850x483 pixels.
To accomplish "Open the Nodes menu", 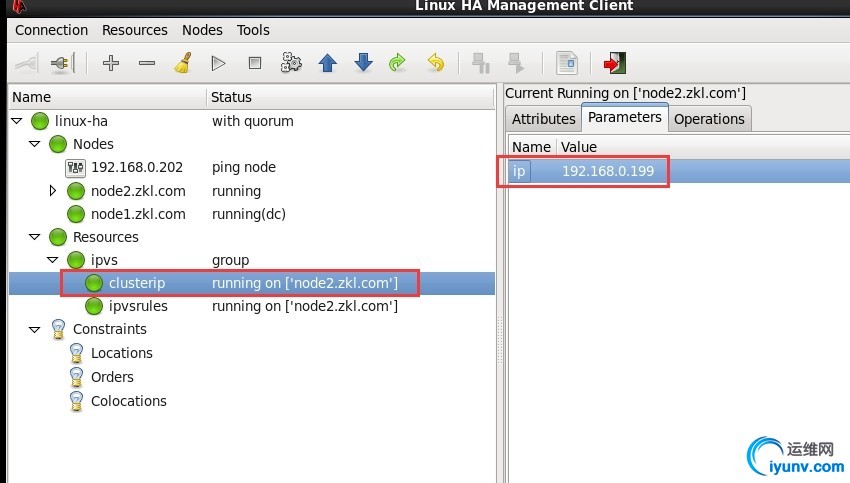I will pyautogui.click(x=202, y=30).
